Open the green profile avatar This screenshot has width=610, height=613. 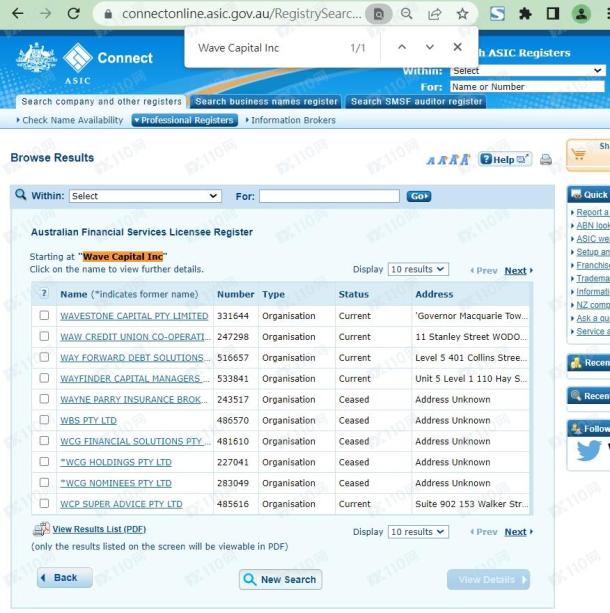(581, 14)
